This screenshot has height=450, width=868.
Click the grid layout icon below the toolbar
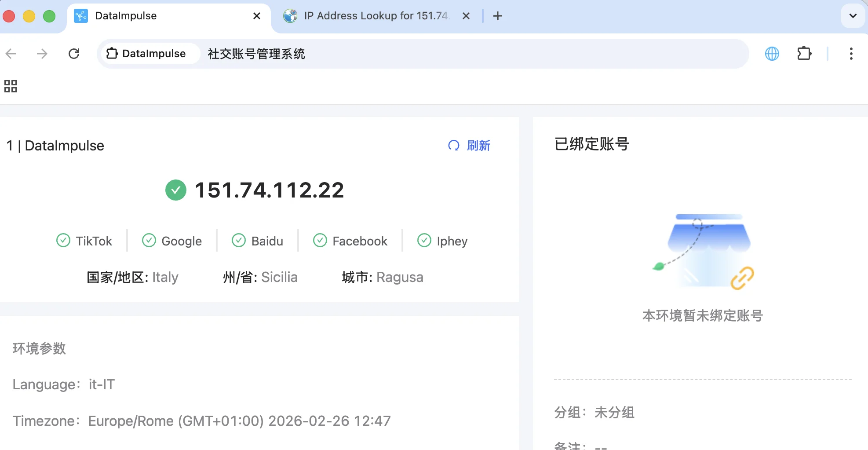tap(10, 86)
